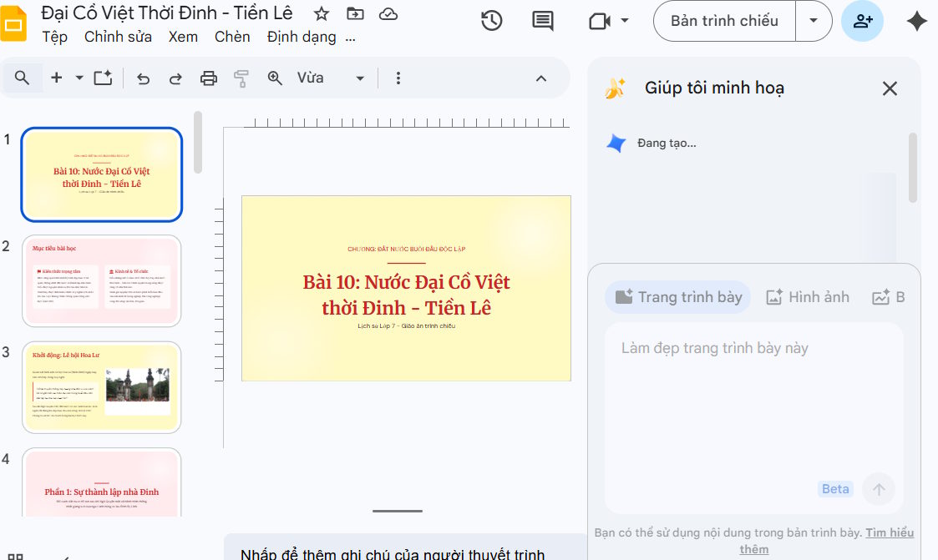Select the paint format tool
938x560 pixels.
(241, 78)
